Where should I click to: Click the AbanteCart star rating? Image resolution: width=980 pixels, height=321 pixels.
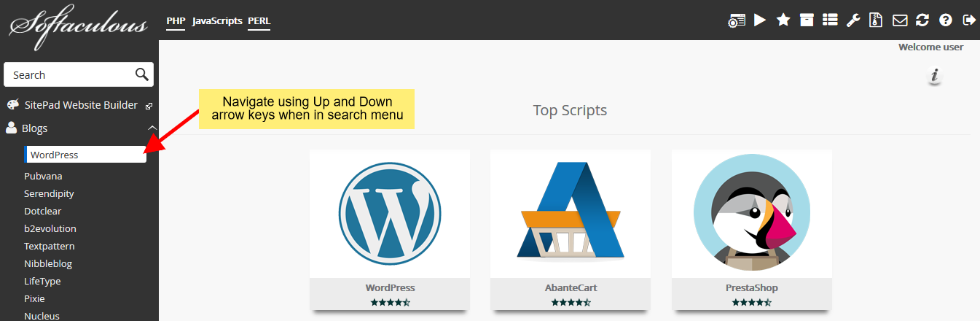tap(571, 301)
